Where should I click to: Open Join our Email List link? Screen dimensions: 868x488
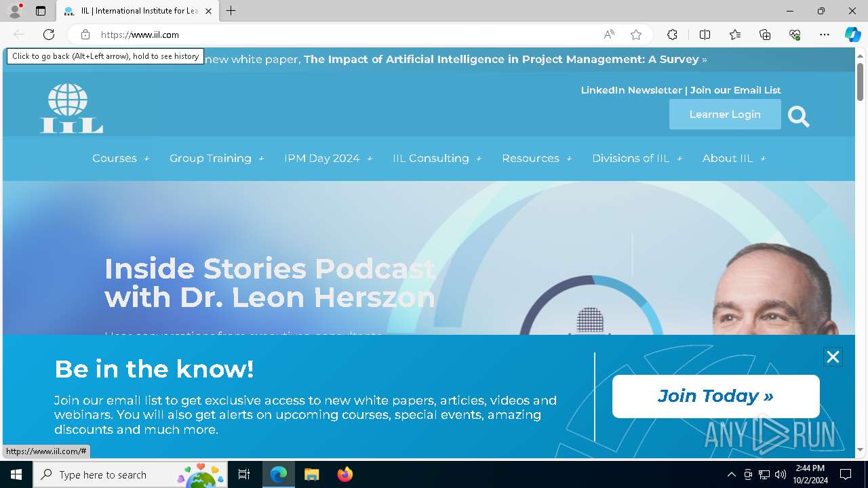[736, 90]
